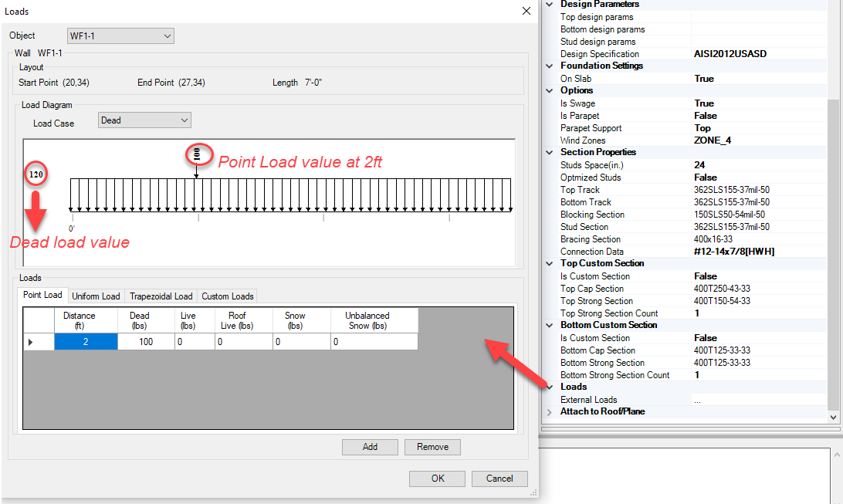Expand the Attach to Roof/Plane group
Image resolution: width=843 pixels, height=504 pixels.
point(550,412)
